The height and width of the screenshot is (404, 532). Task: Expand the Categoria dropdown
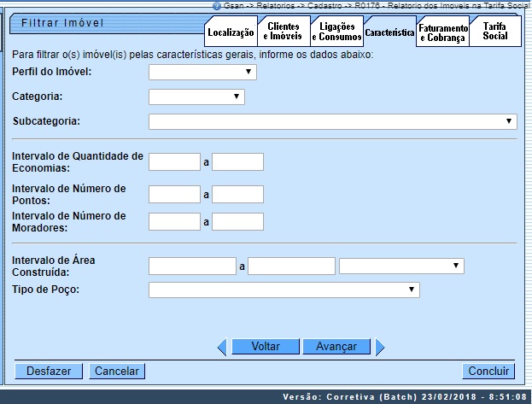point(196,97)
